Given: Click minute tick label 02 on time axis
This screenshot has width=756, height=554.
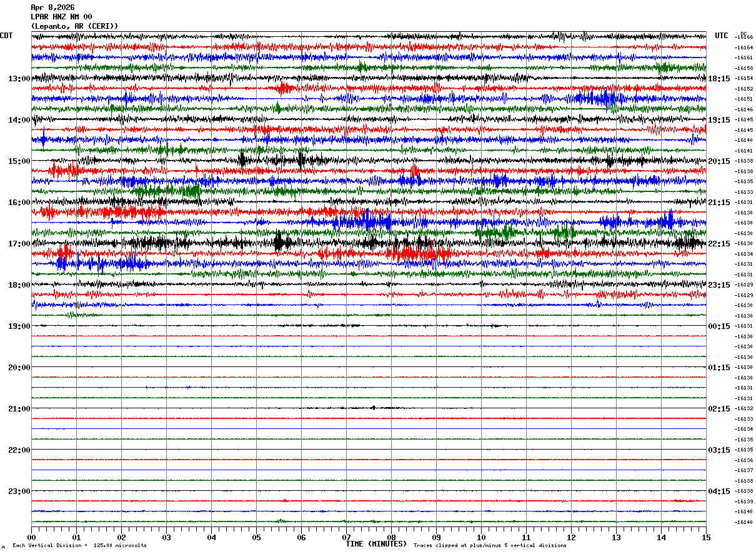Looking at the screenshot, I should coord(122,538).
